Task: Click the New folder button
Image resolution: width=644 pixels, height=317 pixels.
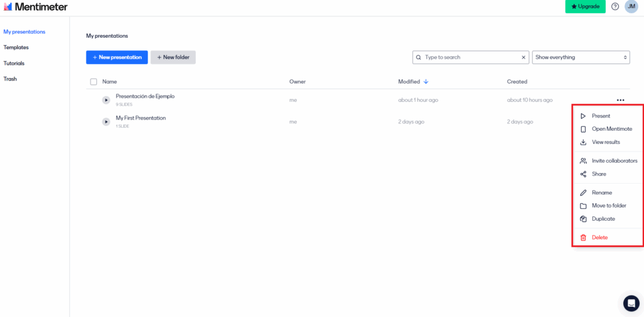Action: coord(173,57)
